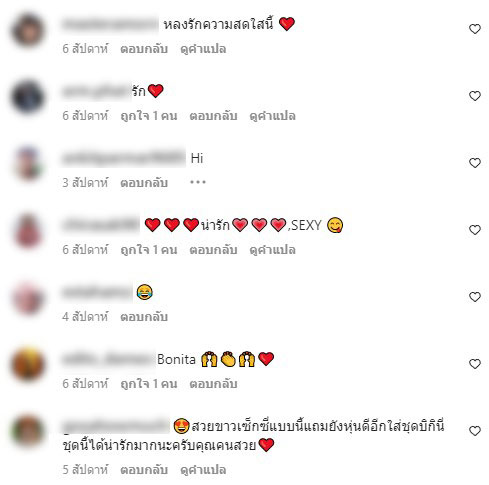Like the 'Hi' comment with the heart icon

click(x=475, y=163)
